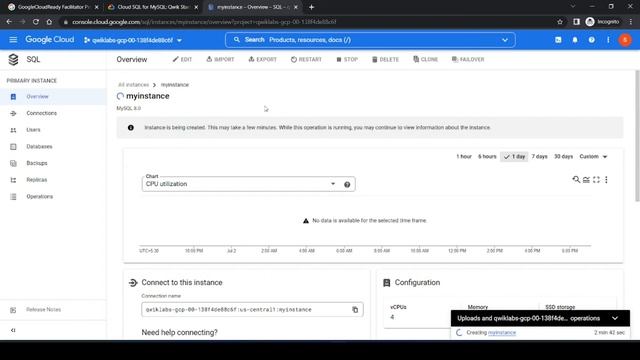Go to All instances breadcrumb
640x360 pixels.
point(133,85)
